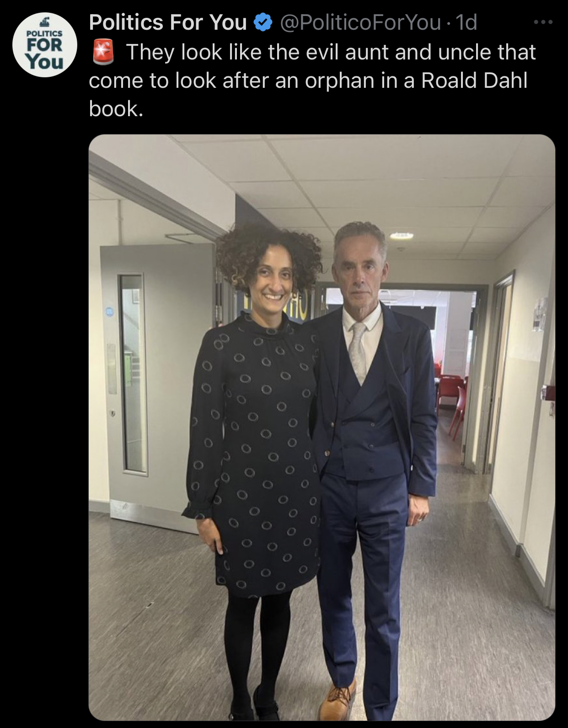The width and height of the screenshot is (568, 728).
Task: Open the tweet's 1d timestamp
Action: tap(467, 22)
